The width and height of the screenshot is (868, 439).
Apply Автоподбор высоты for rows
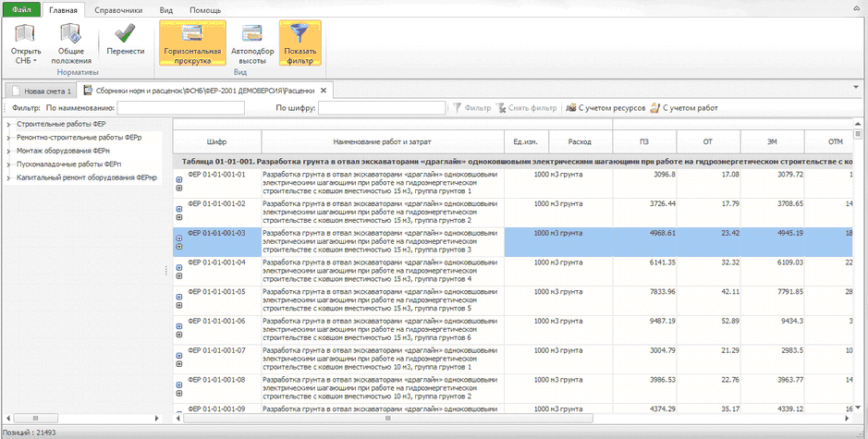click(252, 44)
